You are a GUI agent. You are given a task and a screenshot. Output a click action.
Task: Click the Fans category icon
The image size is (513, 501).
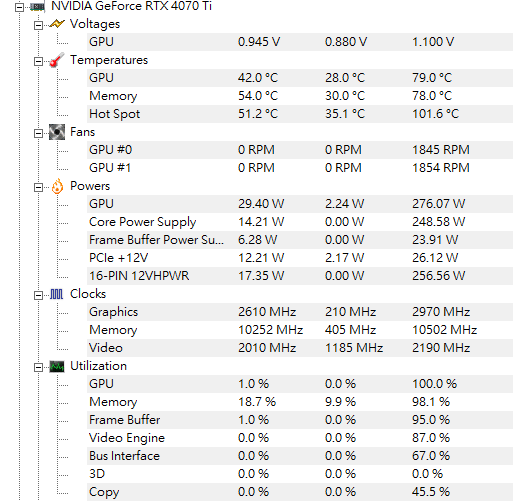tap(57, 132)
